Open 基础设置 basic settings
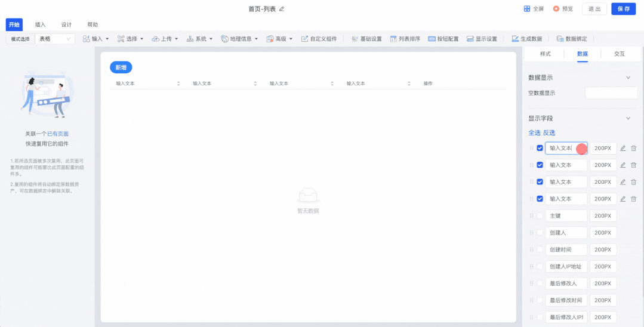This screenshot has height=327, width=644. [367, 39]
